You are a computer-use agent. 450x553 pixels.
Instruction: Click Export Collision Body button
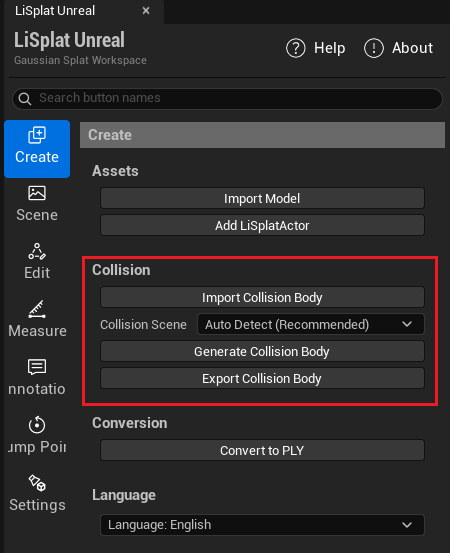point(262,378)
